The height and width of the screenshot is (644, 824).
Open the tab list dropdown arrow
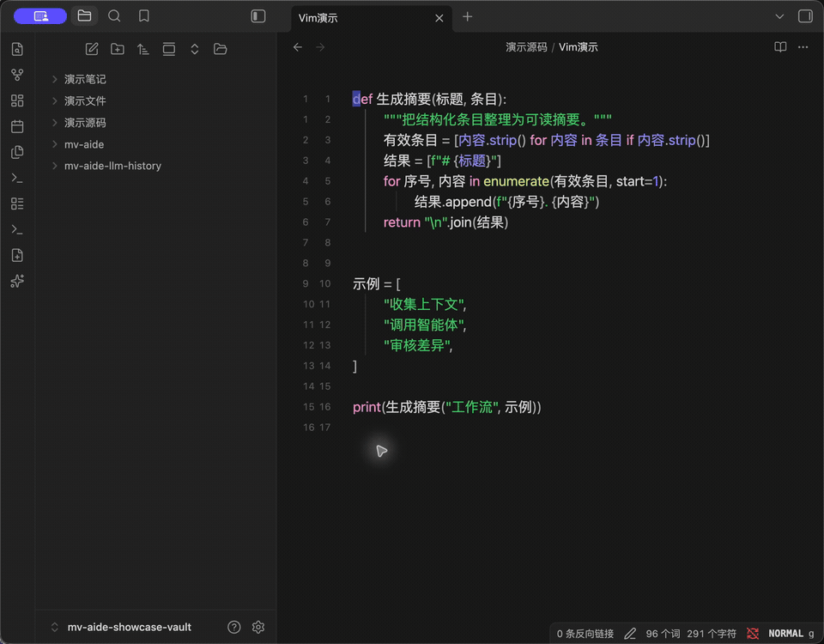pos(779,17)
